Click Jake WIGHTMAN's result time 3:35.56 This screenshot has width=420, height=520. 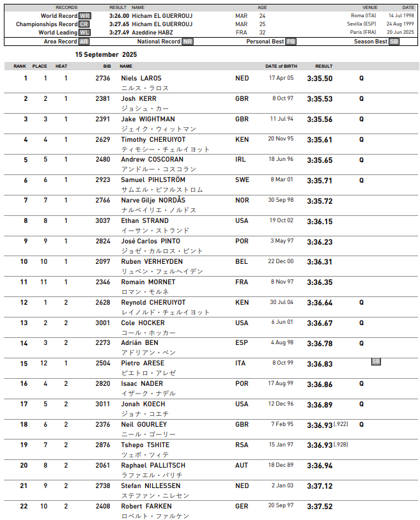pos(320,119)
